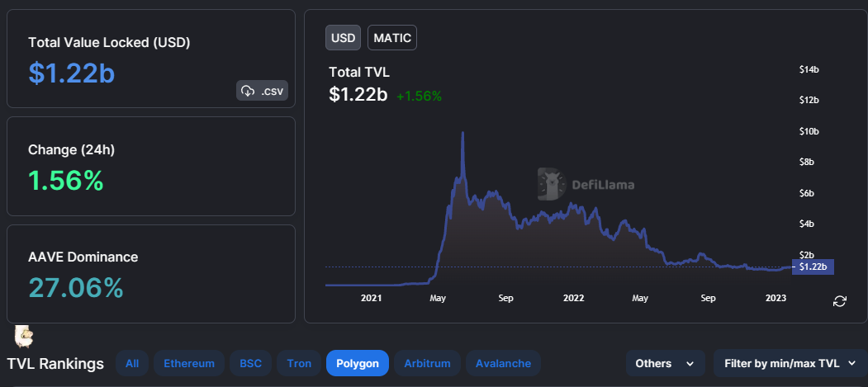Click the TVL Rankings heading

(x=55, y=364)
